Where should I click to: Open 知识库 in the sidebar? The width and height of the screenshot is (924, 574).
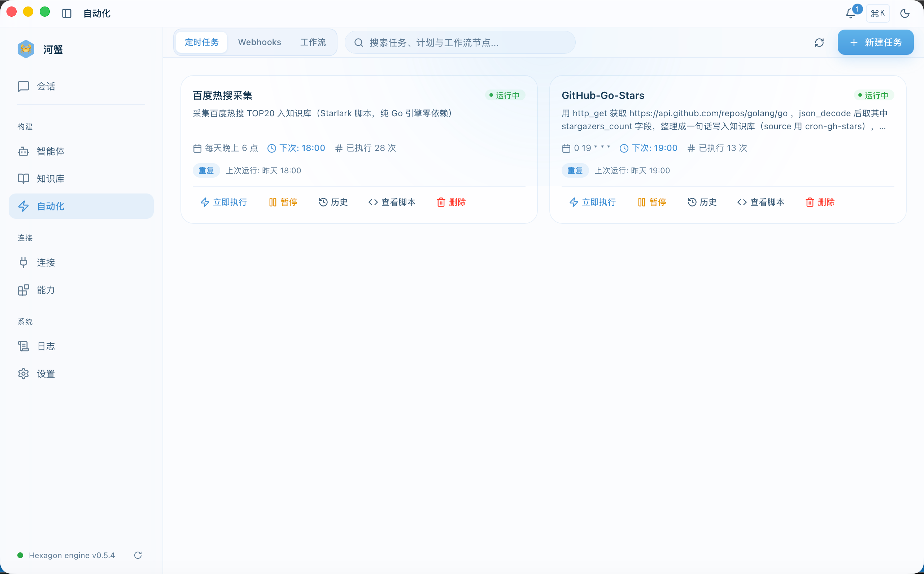(81, 178)
